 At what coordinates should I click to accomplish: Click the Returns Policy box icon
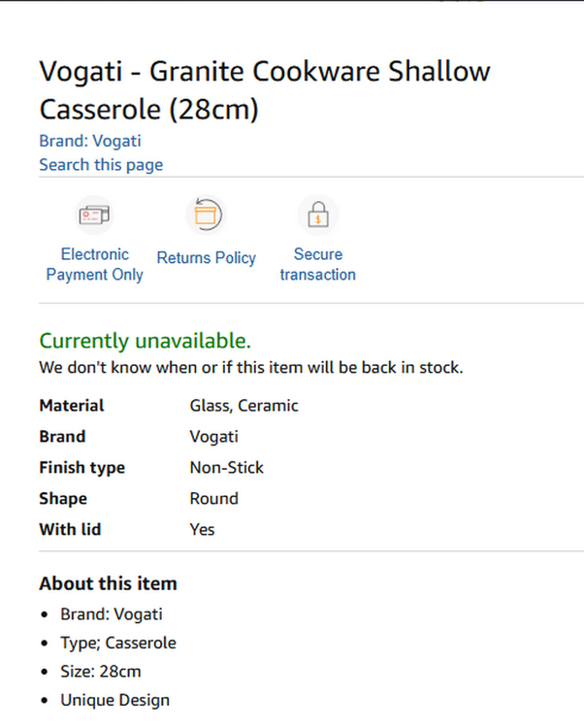206,215
